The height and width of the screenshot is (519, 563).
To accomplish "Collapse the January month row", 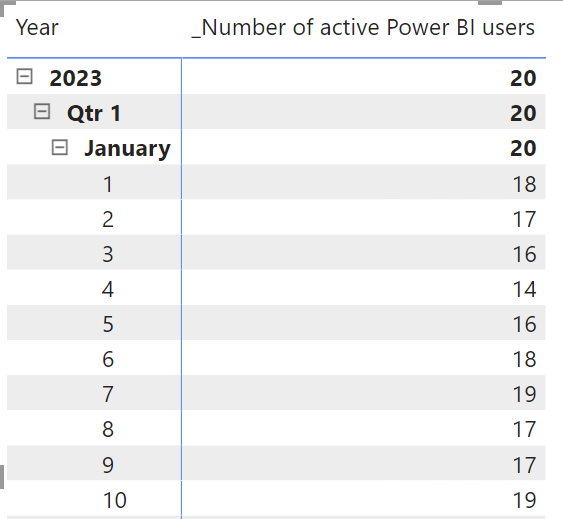I will (60, 147).
